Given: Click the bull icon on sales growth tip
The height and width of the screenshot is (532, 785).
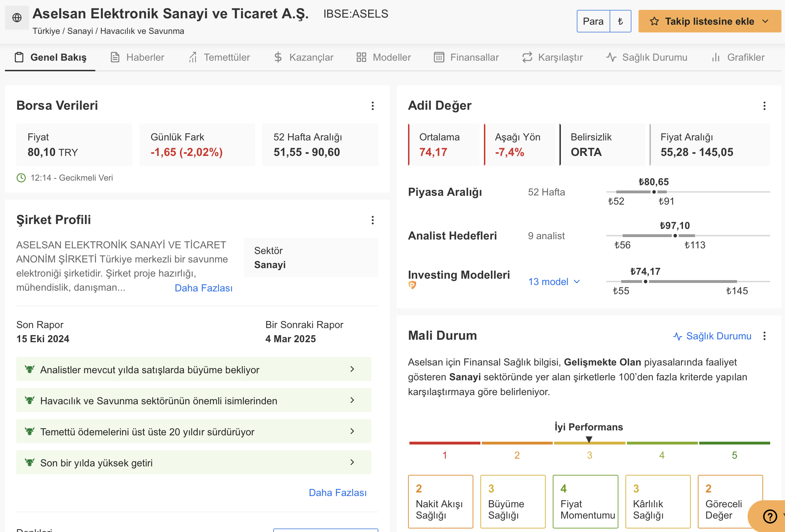Looking at the screenshot, I should [30, 369].
